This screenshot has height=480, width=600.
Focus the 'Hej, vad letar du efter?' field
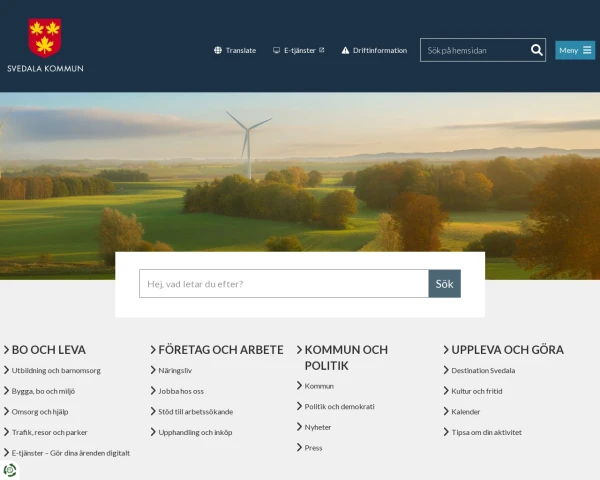click(284, 284)
